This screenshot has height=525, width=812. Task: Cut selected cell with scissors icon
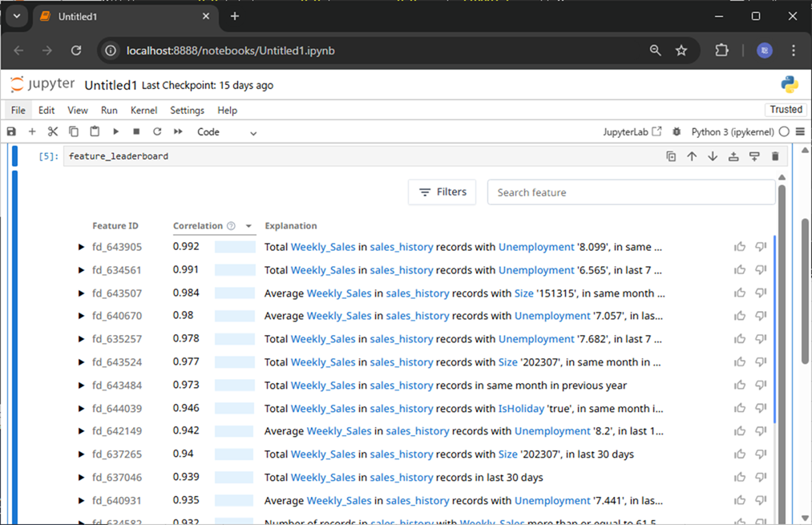53,131
